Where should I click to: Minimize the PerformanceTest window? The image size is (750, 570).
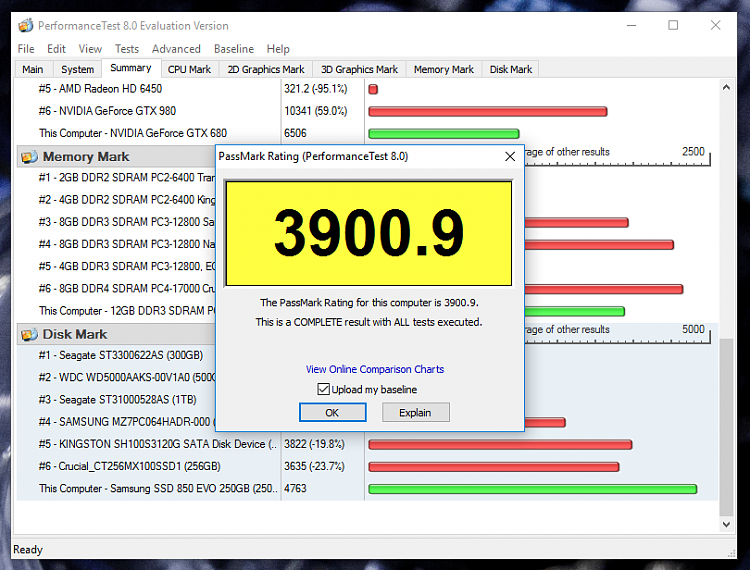point(631,25)
